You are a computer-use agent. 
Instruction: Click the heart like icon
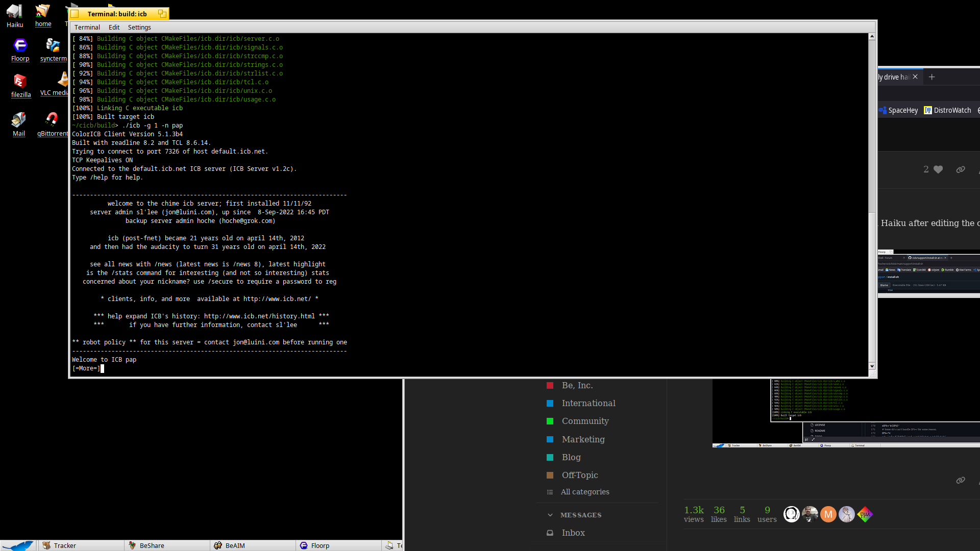click(x=938, y=169)
